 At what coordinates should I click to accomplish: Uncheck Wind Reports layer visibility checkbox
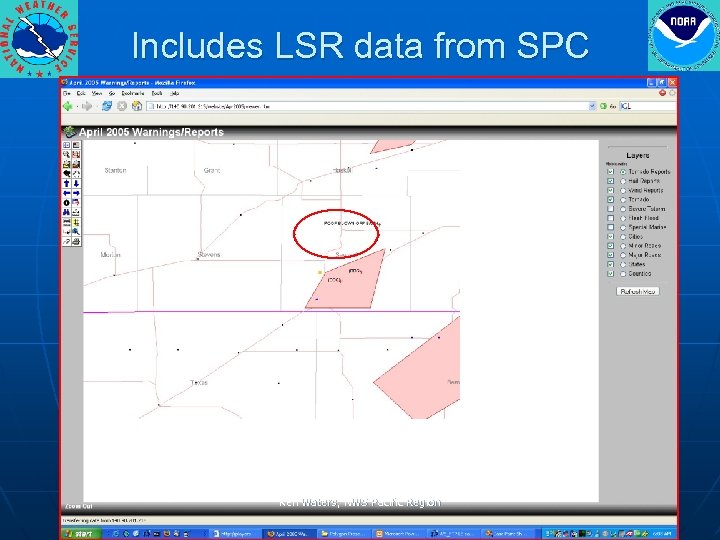pyautogui.click(x=611, y=190)
